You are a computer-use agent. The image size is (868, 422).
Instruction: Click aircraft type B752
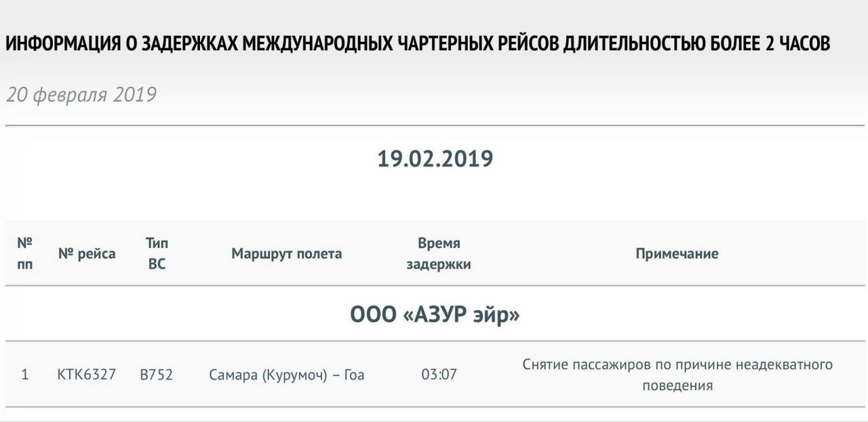157,375
